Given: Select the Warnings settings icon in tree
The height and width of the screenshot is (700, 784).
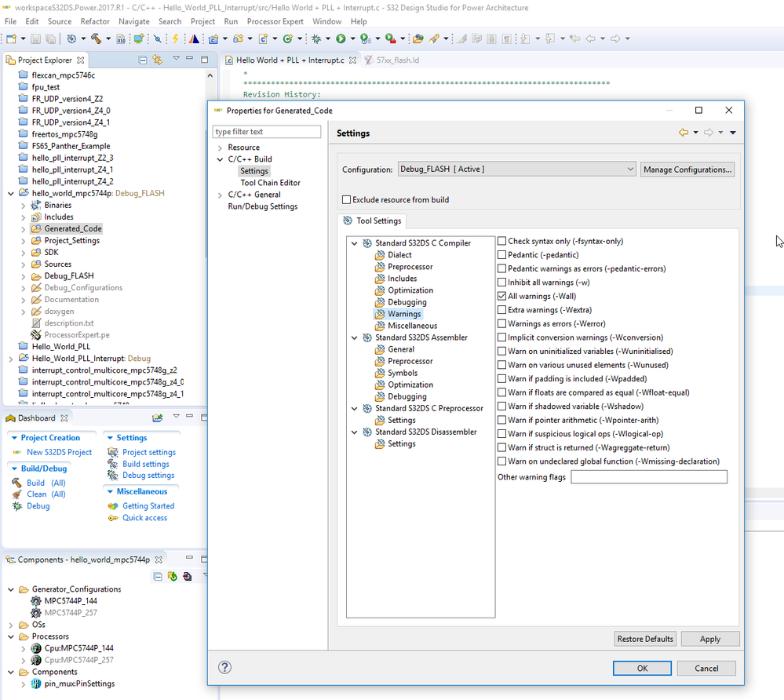Looking at the screenshot, I should click(x=380, y=314).
